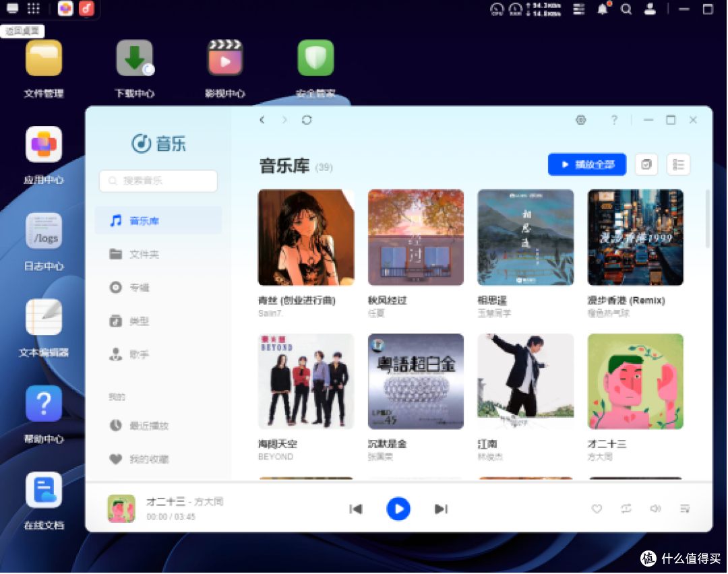Open the 安全管家 shield icon
Image resolution: width=728 pixels, height=574 pixels.
(x=315, y=59)
